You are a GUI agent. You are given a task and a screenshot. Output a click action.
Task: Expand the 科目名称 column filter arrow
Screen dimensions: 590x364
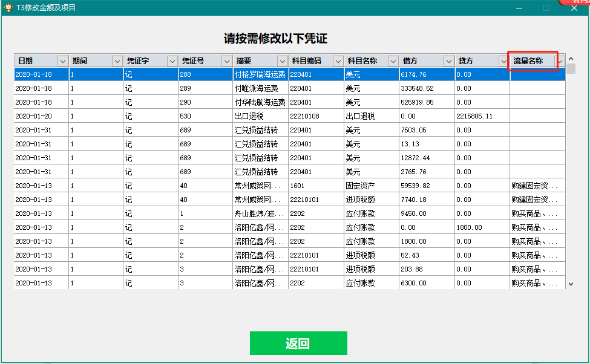393,61
